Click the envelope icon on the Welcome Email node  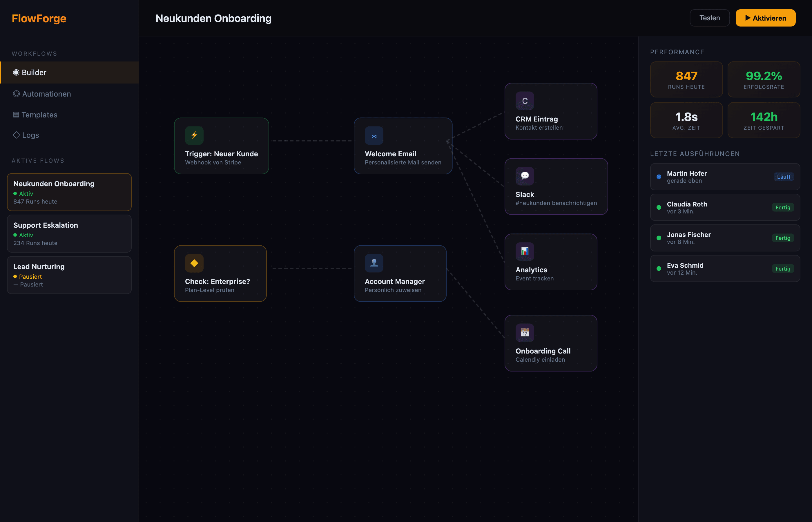(x=374, y=136)
